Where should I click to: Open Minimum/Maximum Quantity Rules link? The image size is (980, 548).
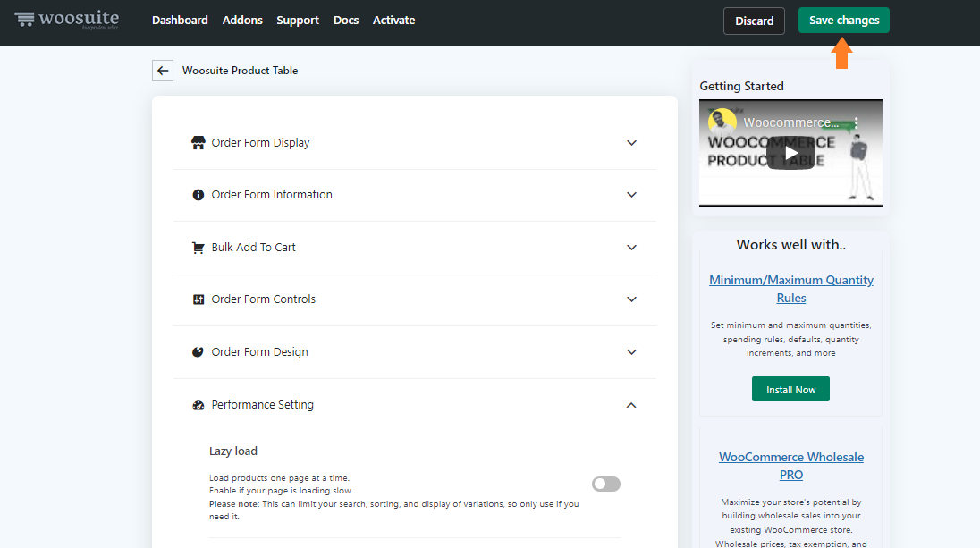pos(791,289)
